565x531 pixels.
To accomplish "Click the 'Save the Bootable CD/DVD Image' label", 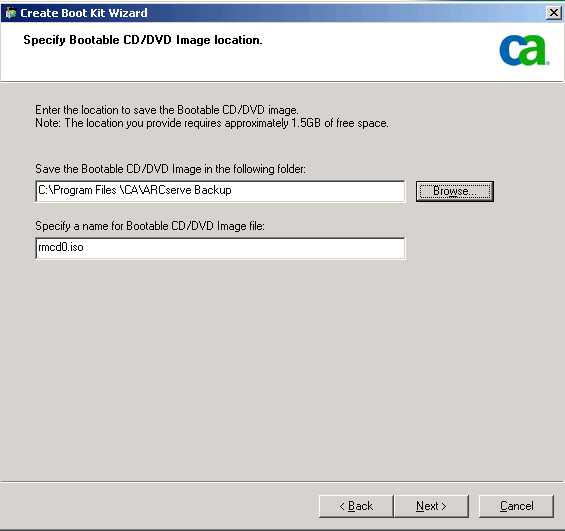I will [170, 169].
